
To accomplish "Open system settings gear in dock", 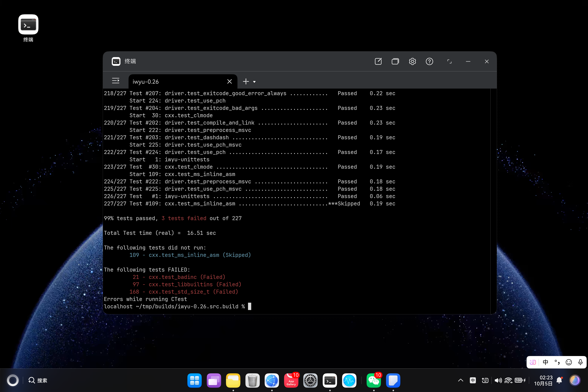I will pos(311,380).
